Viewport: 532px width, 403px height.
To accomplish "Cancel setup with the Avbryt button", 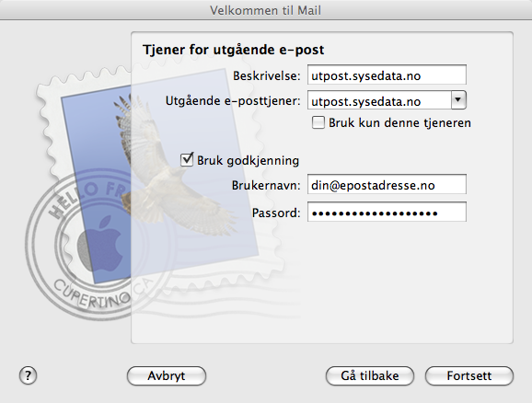I will click(167, 376).
